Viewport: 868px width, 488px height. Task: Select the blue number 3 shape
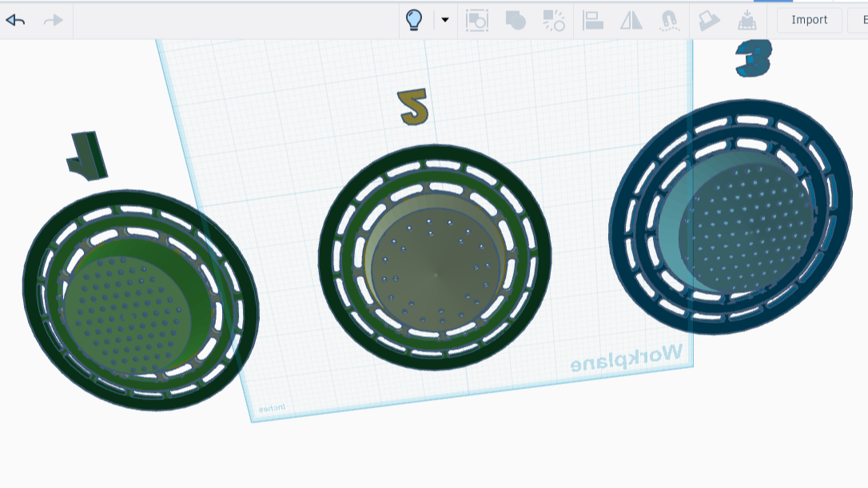pyautogui.click(x=754, y=58)
